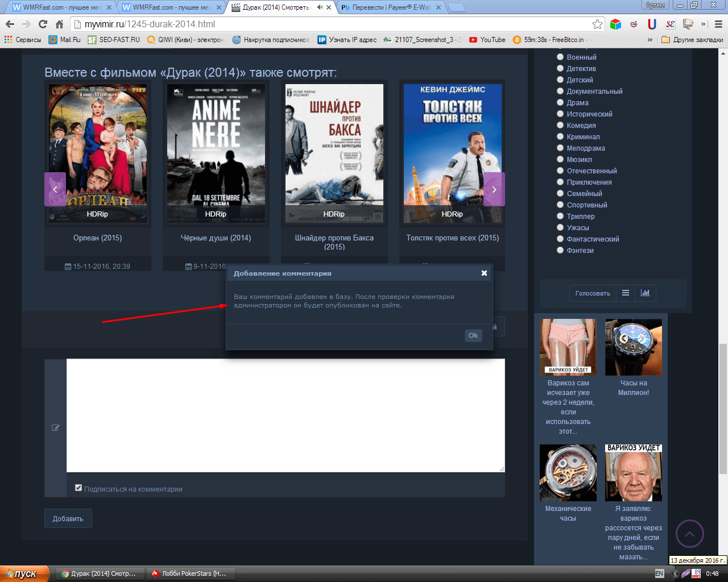Switch to second WMRFast.com tab
This screenshot has height=582, width=728.
click(x=169, y=7)
